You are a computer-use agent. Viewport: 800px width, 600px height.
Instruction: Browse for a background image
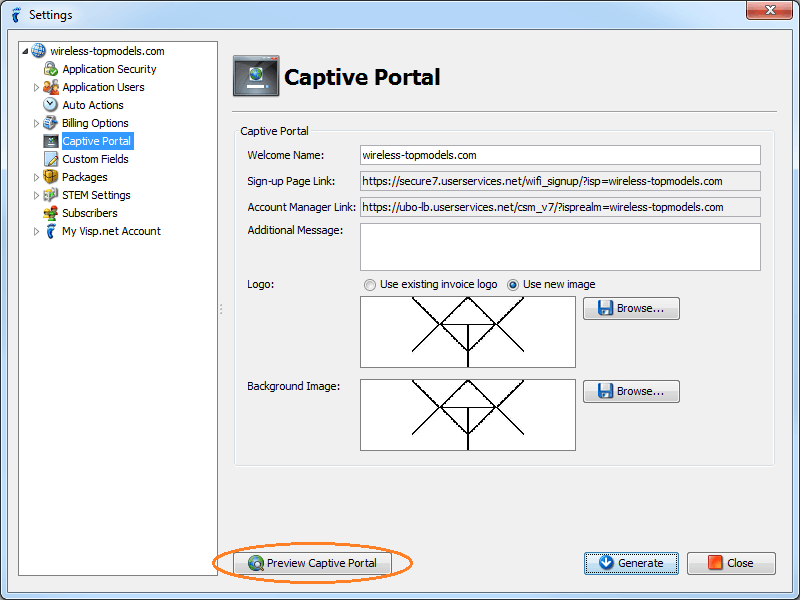pos(631,391)
